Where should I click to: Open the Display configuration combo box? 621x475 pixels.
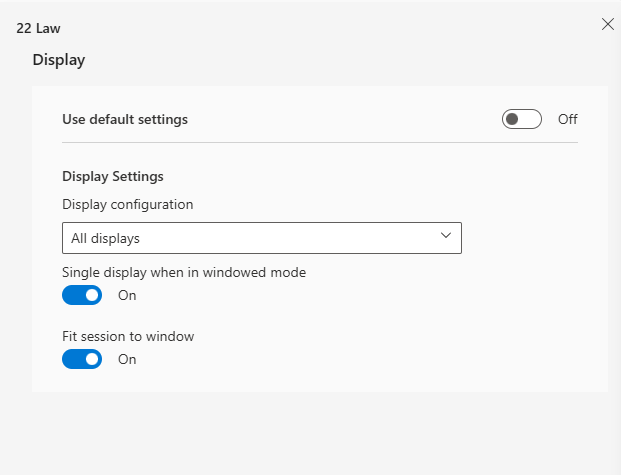[261, 238]
